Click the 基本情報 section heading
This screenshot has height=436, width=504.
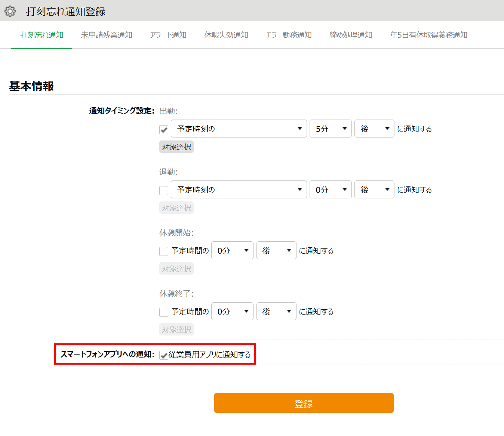tap(31, 86)
